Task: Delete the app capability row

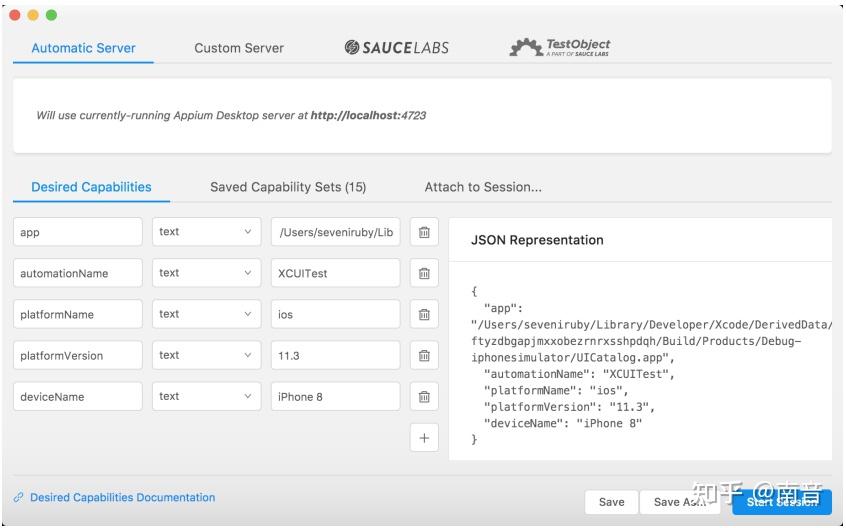Action: click(x=424, y=232)
